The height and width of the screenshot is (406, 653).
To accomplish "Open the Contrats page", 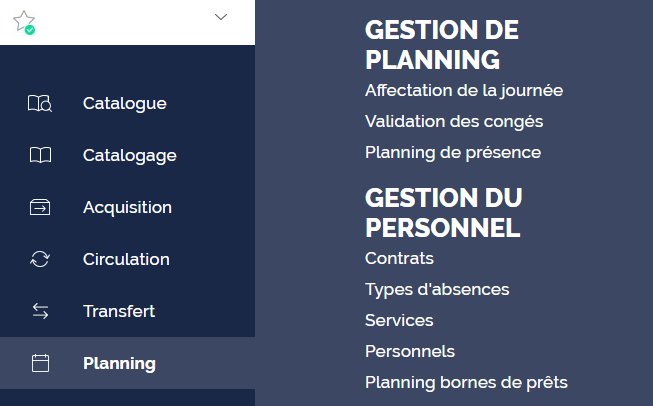I will point(399,258).
